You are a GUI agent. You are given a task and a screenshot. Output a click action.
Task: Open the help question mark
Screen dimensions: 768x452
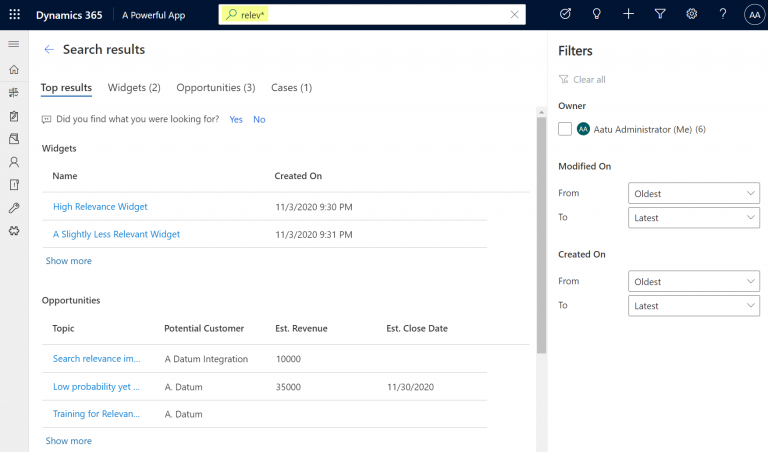click(x=723, y=14)
